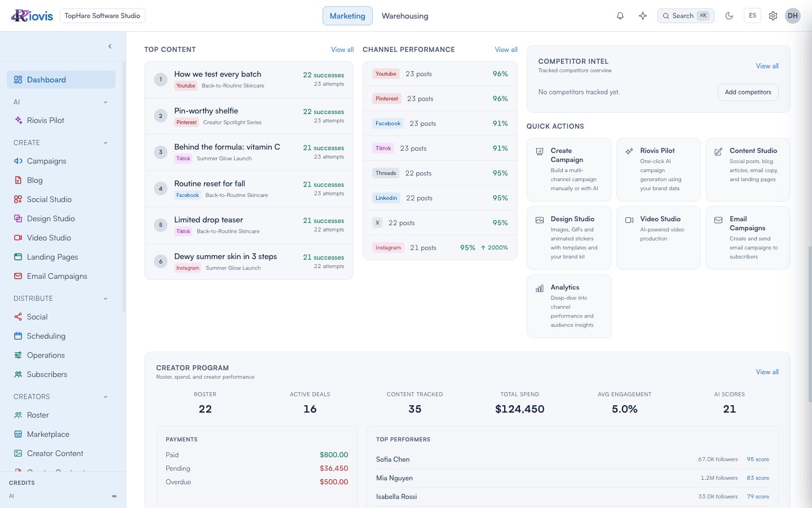
Task: Click the Video Studio camera icon in sidebar
Action: click(x=18, y=238)
